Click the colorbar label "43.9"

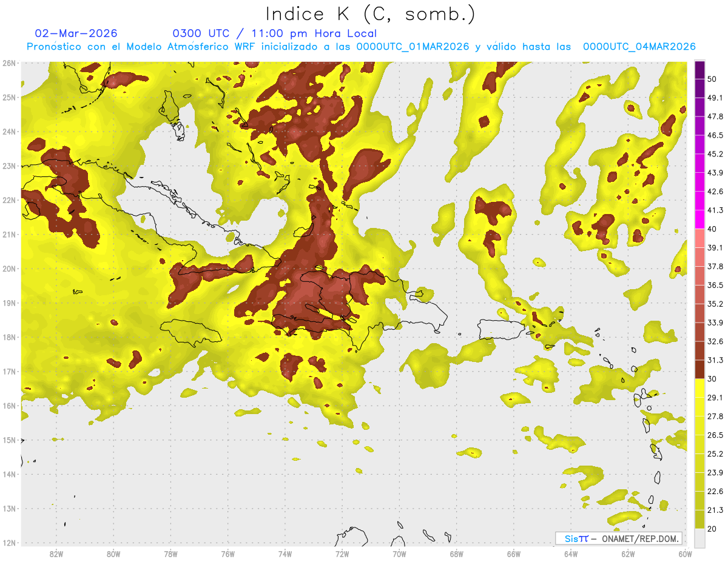pos(715,173)
